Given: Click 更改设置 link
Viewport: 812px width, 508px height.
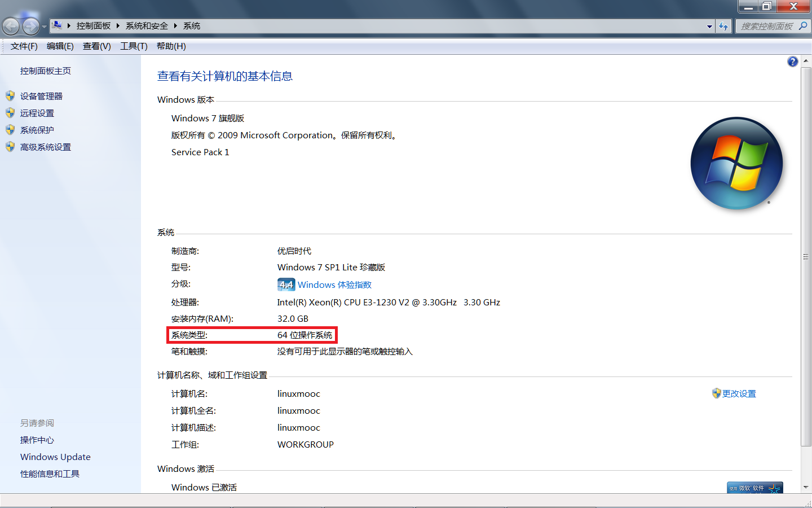Looking at the screenshot, I should click(x=739, y=394).
